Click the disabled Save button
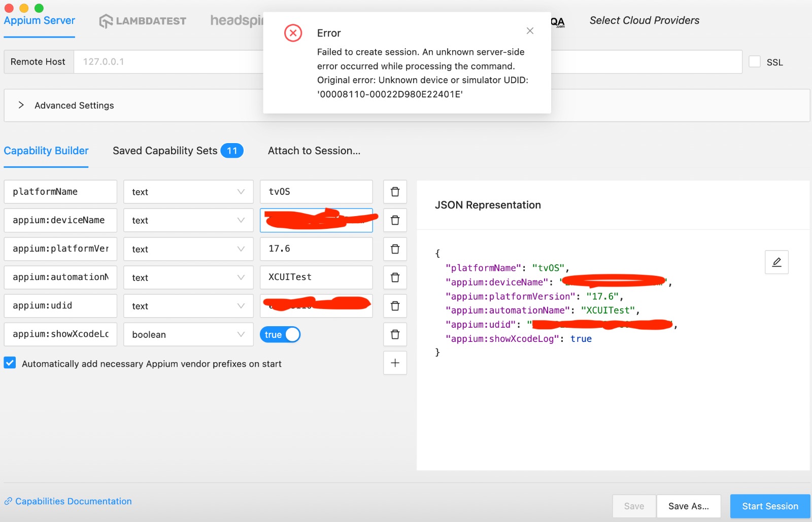Image resolution: width=812 pixels, height=522 pixels. pyautogui.click(x=634, y=506)
